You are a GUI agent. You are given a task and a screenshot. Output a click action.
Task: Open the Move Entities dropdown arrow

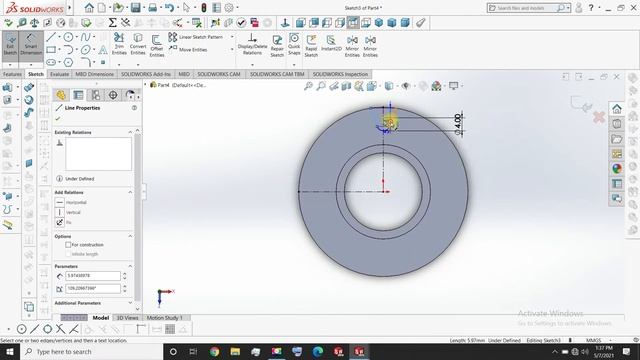(x=232, y=50)
